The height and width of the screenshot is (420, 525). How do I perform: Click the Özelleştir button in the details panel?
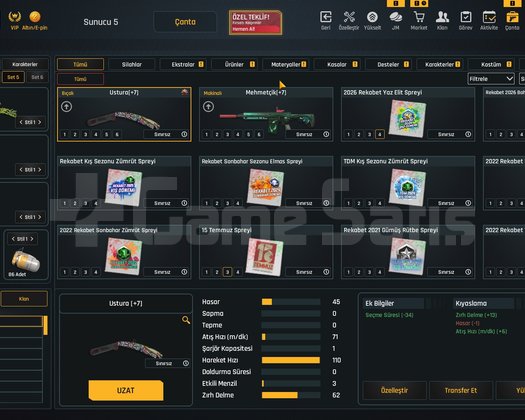coord(394,391)
